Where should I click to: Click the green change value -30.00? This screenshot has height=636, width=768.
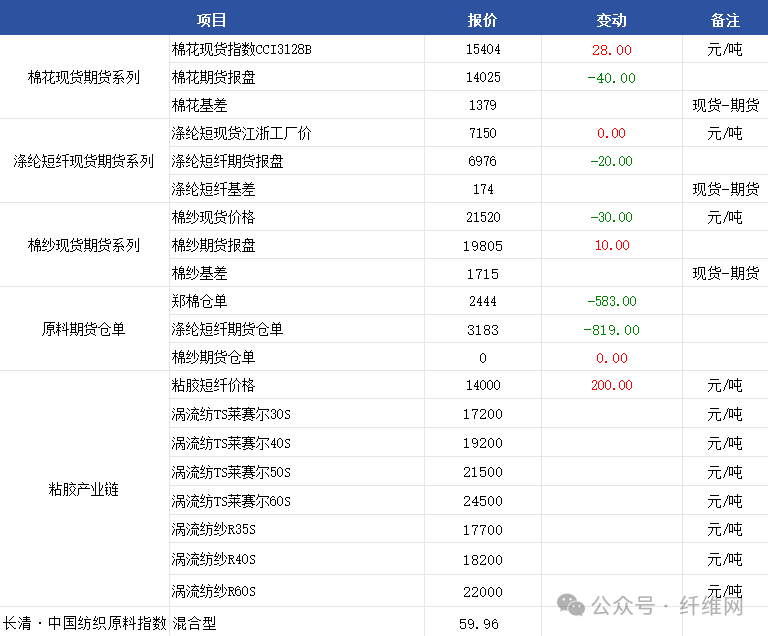(611, 217)
